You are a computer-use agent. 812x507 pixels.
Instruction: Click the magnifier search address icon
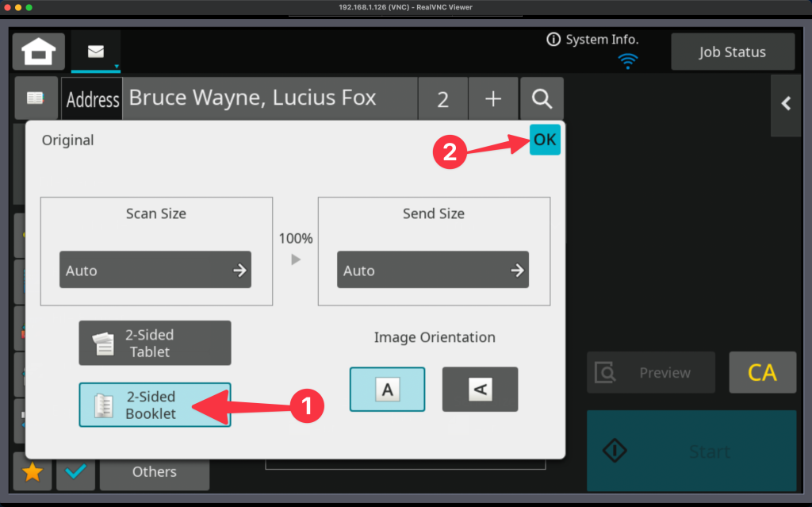click(542, 98)
